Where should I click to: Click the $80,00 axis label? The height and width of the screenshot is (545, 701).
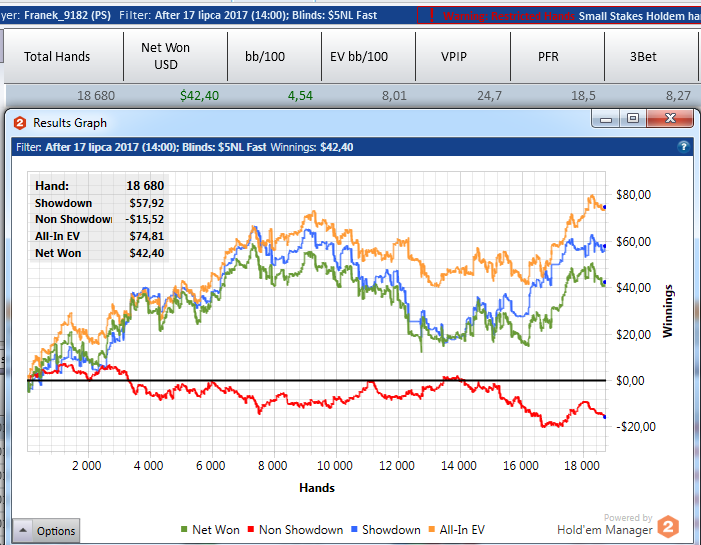(633, 194)
